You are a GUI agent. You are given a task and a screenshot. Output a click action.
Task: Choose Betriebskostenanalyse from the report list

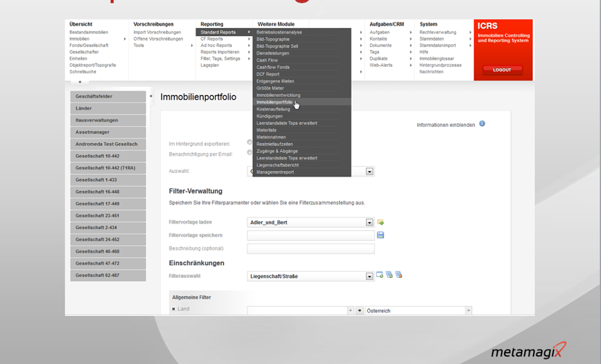[279, 32]
